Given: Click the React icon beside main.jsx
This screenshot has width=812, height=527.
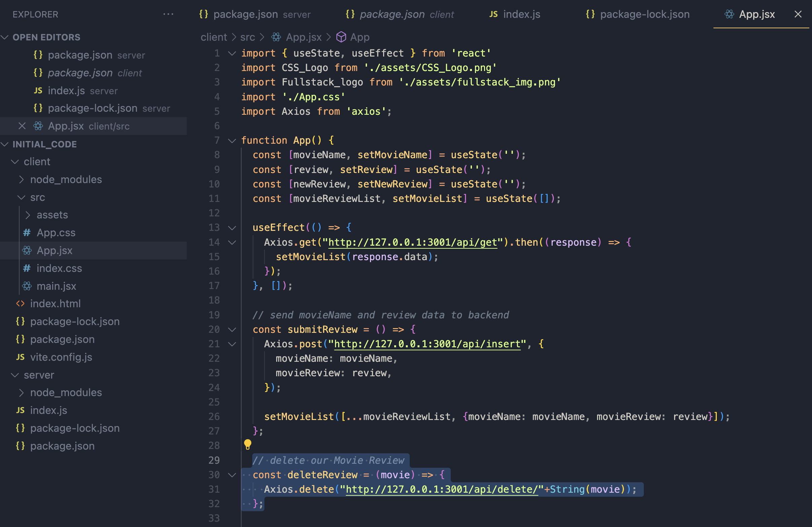Looking at the screenshot, I should 27,286.
